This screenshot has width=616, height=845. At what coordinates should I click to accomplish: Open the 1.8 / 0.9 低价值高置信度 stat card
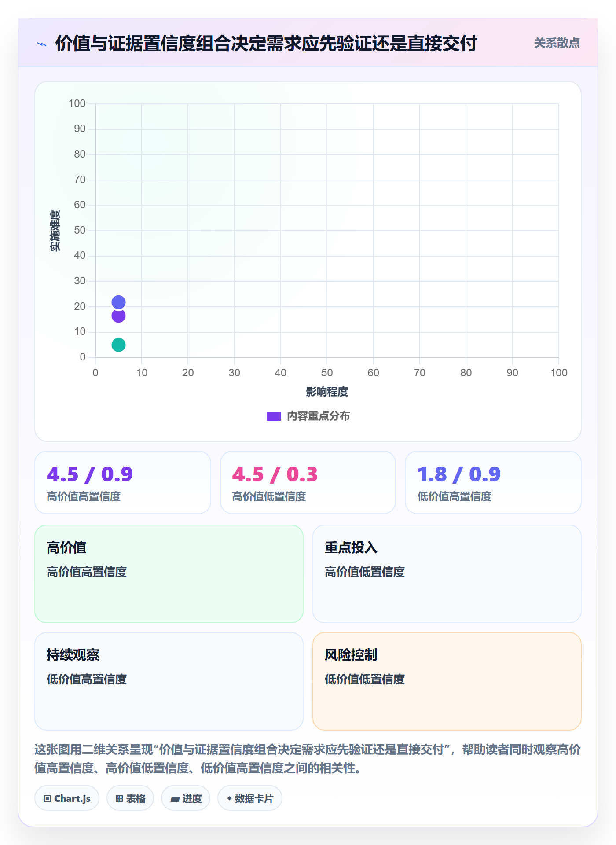coord(493,482)
